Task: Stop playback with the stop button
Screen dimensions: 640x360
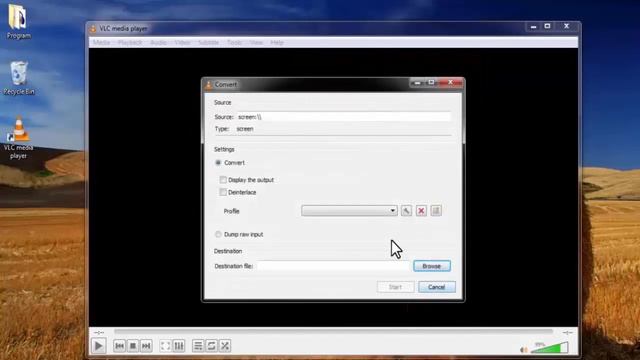Action: click(133, 346)
